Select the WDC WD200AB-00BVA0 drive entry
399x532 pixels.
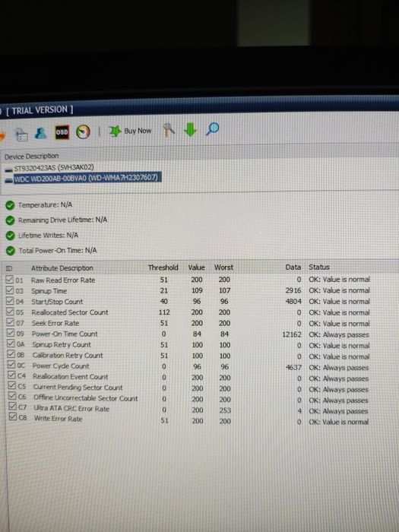pos(87,178)
